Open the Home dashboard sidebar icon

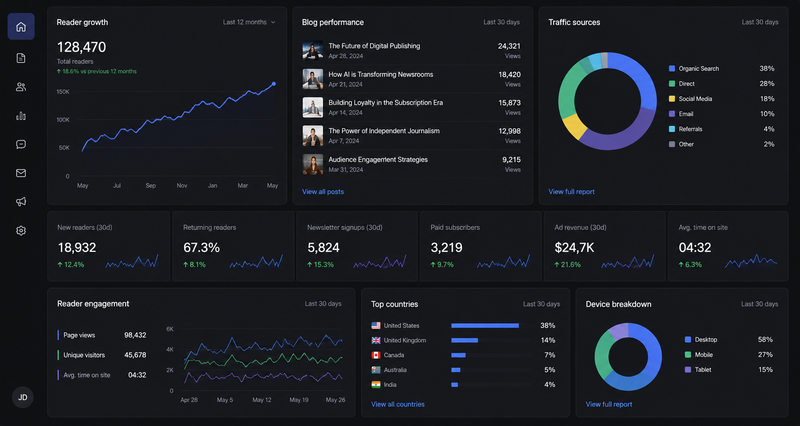21,27
